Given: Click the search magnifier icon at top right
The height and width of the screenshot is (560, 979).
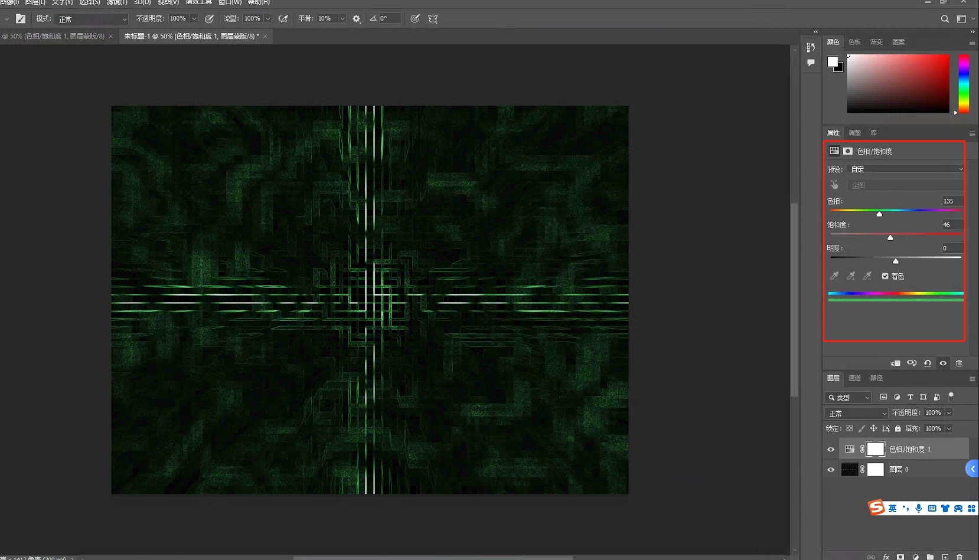Looking at the screenshot, I should coord(945,19).
